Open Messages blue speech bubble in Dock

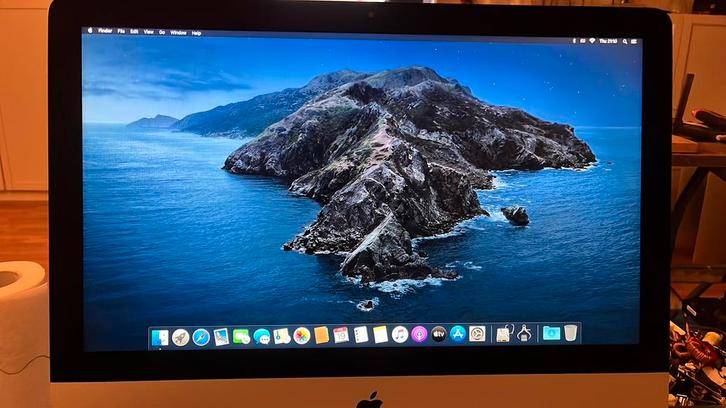pos(262,336)
